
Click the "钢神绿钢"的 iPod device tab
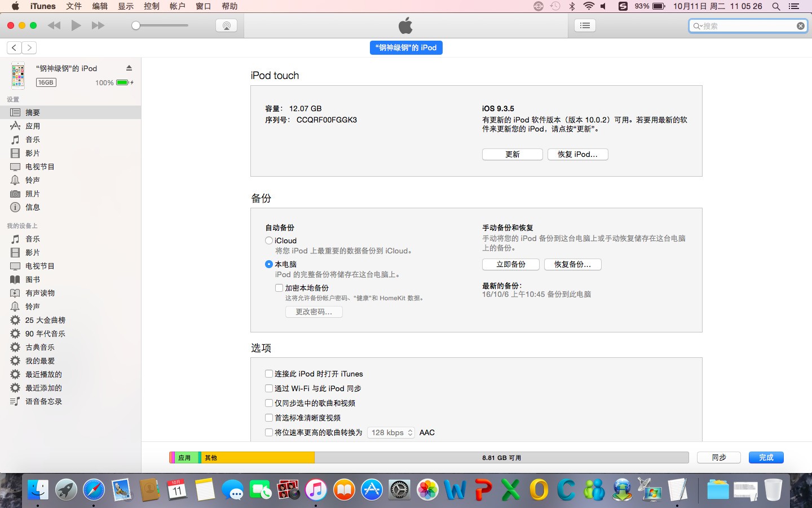[406, 48]
